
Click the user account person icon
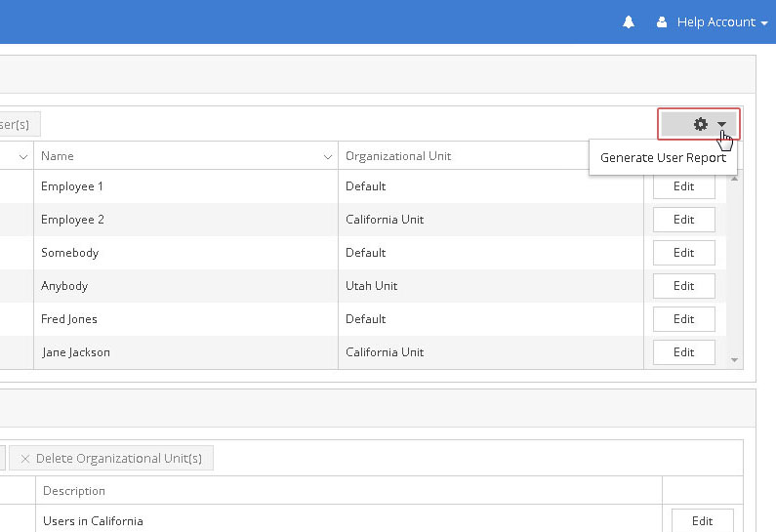pyautogui.click(x=663, y=21)
